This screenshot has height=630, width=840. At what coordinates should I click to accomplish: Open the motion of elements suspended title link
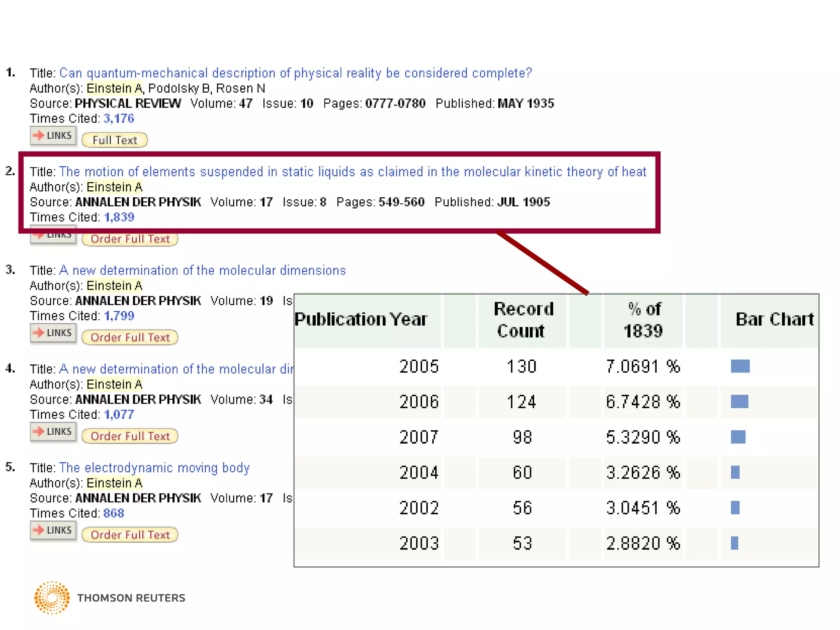pyautogui.click(x=352, y=172)
